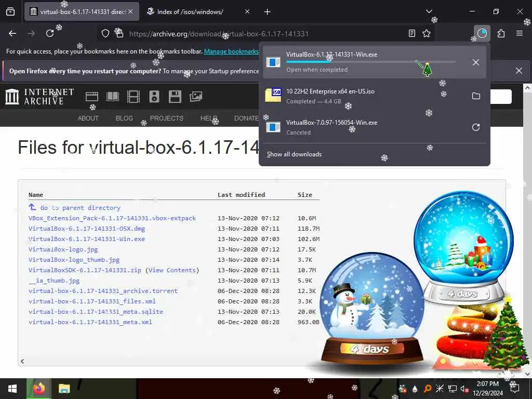The width and height of the screenshot is (532, 399).
Task: Click Manage bookmarks link
Action: (x=231, y=51)
